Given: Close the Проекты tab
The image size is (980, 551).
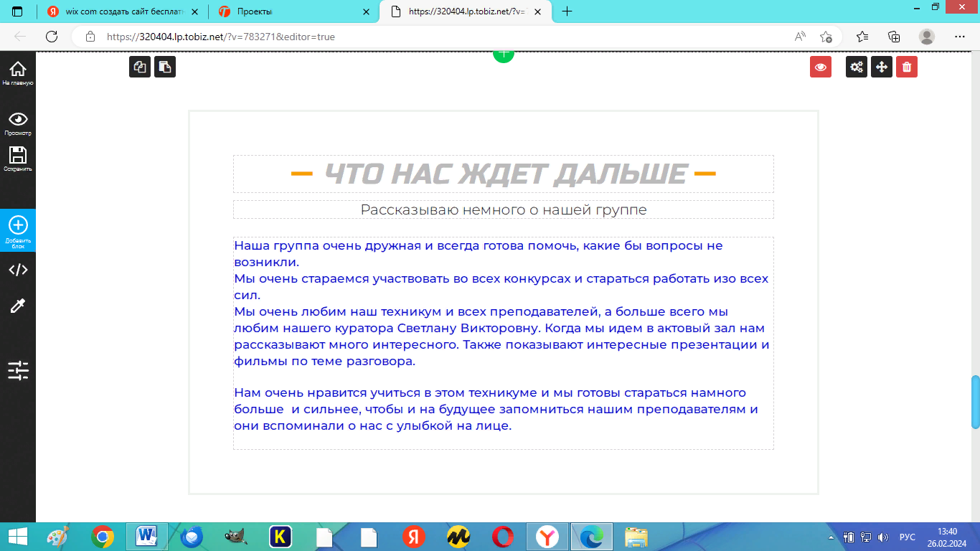Looking at the screenshot, I should 367,11.
